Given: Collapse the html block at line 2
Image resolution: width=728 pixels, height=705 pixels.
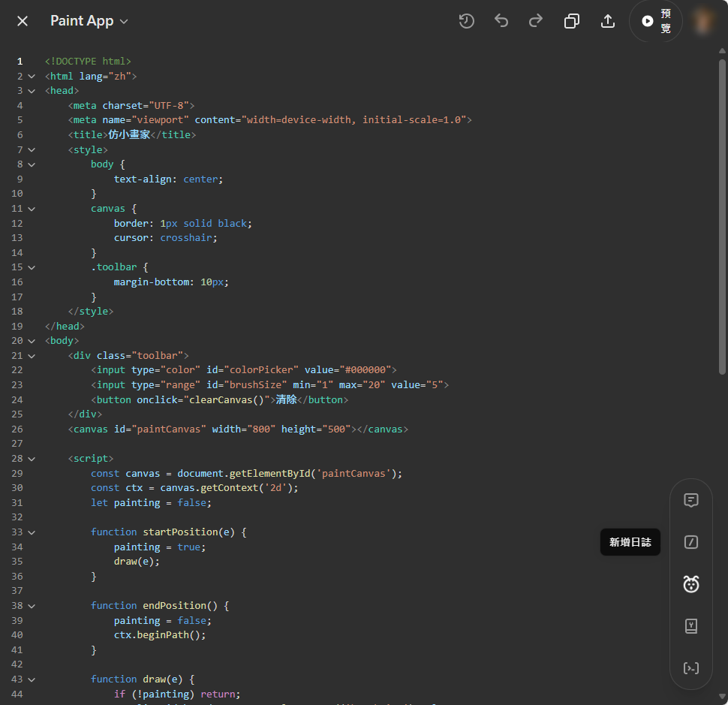Looking at the screenshot, I should (x=32, y=76).
